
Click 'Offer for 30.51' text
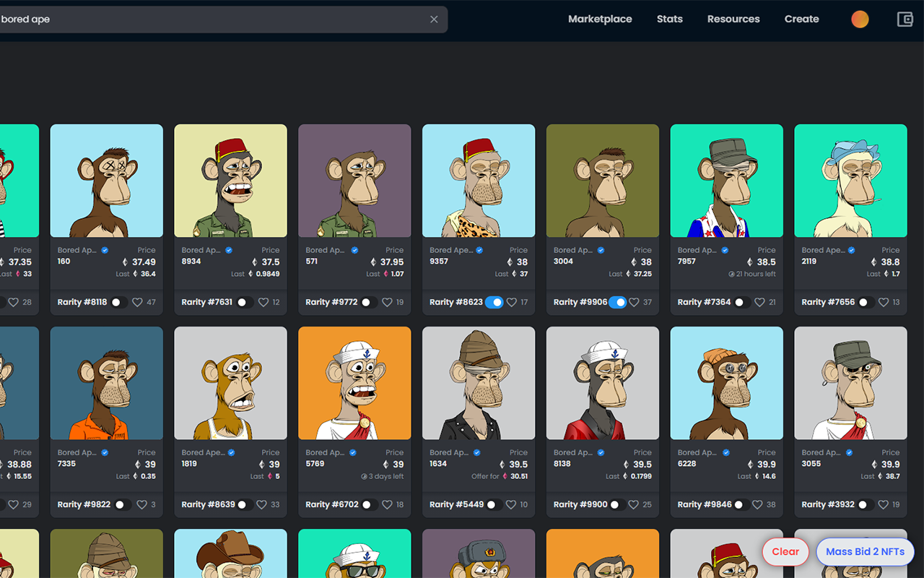[x=500, y=476]
